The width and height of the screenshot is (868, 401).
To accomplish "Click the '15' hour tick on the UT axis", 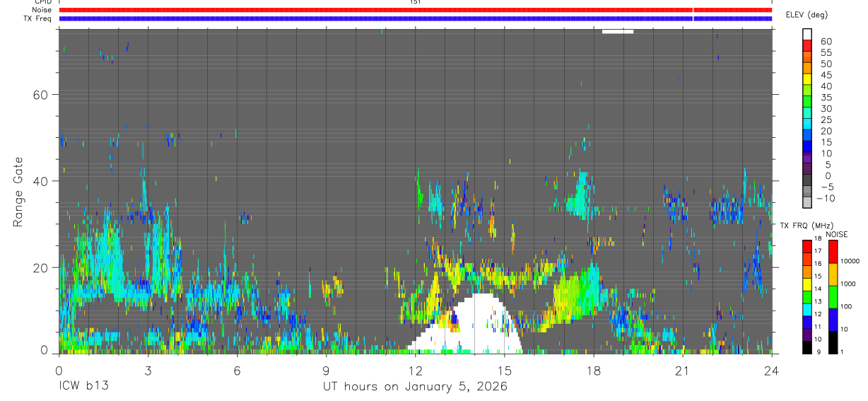I will (x=505, y=369).
